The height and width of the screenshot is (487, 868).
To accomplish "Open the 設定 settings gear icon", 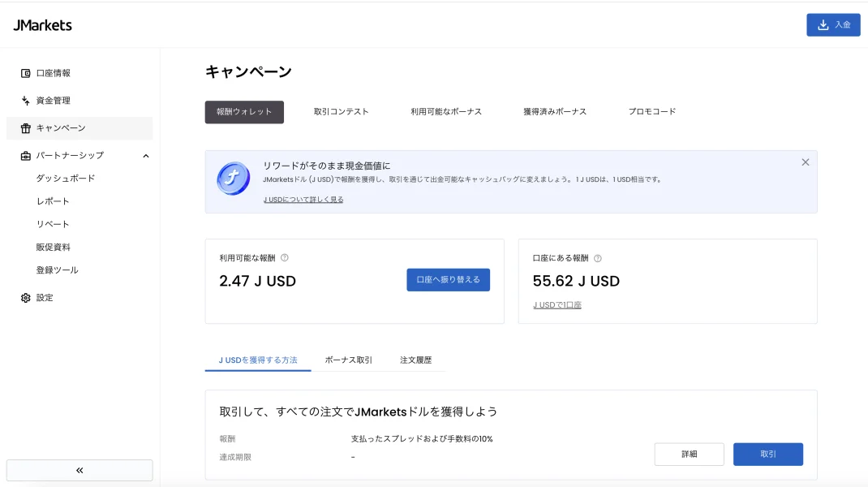I will [x=26, y=298].
